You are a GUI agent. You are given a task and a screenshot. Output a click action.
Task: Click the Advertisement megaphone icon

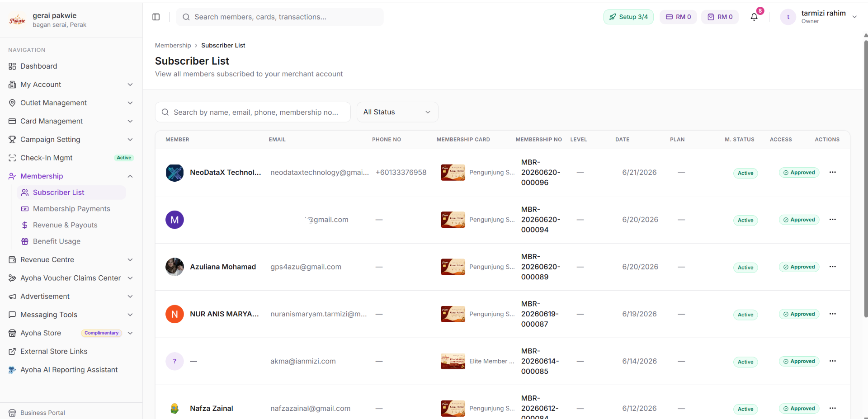12,297
